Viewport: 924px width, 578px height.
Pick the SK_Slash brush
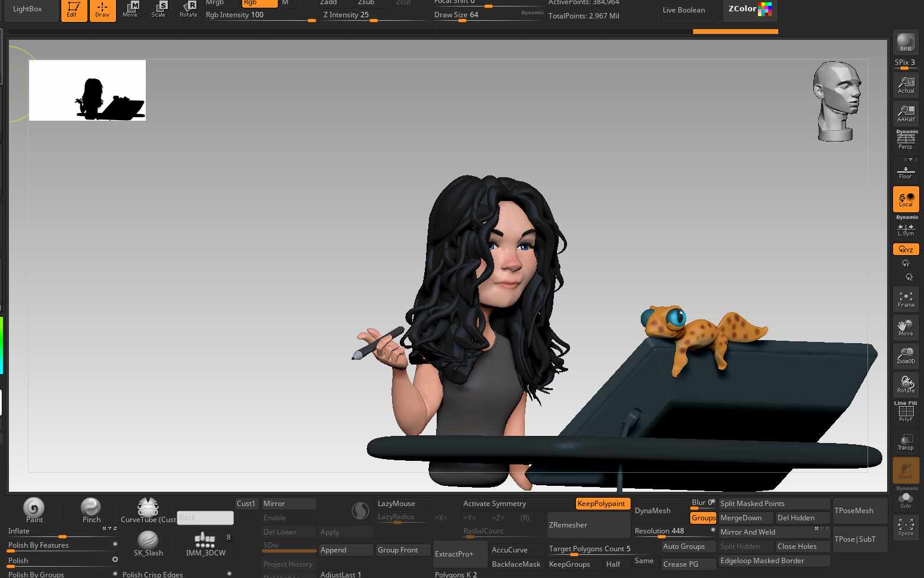click(148, 543)
